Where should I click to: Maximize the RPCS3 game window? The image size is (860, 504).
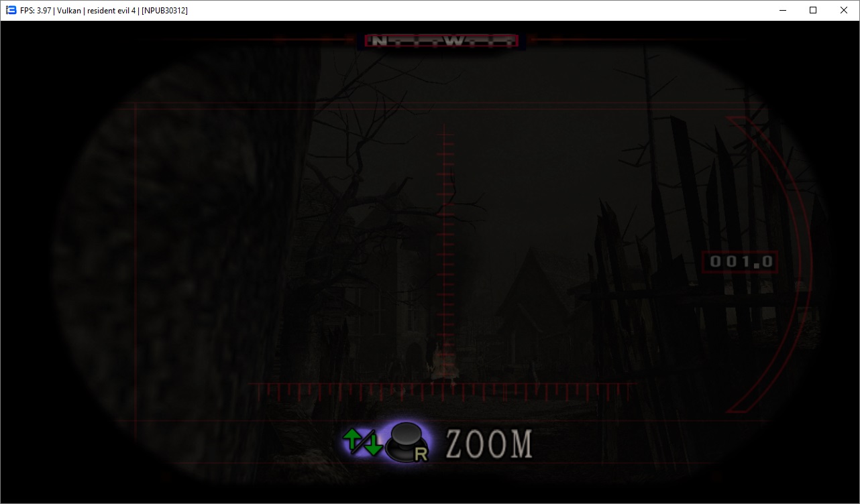click(813, 10)
